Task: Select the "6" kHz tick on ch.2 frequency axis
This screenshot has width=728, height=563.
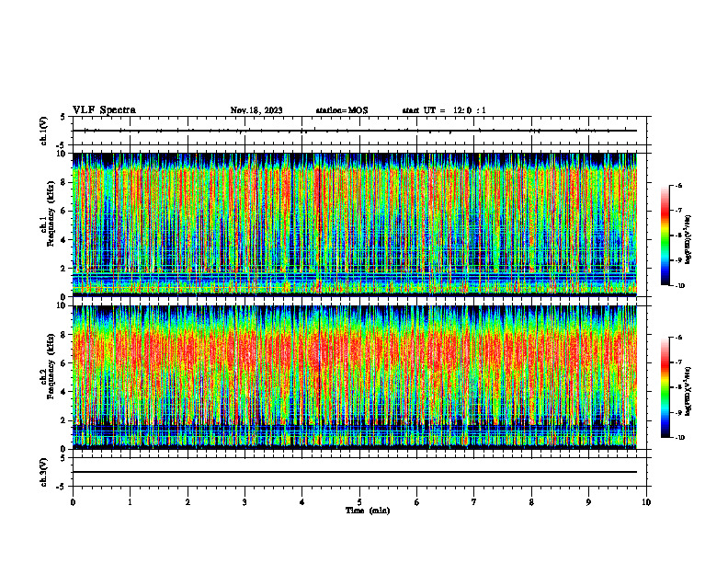Action: pyautogui.click(x=63, y=363)
